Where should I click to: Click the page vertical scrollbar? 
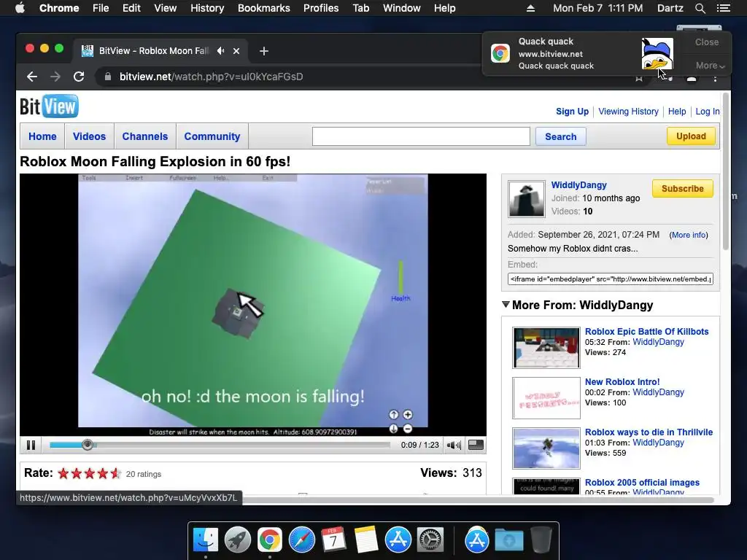click(726, 171)
